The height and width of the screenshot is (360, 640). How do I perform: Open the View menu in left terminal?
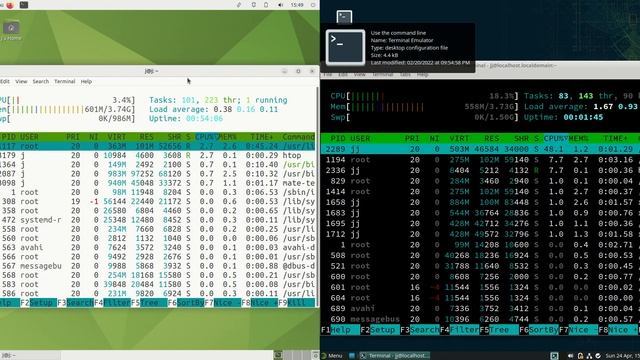click(x=21, y=81)
